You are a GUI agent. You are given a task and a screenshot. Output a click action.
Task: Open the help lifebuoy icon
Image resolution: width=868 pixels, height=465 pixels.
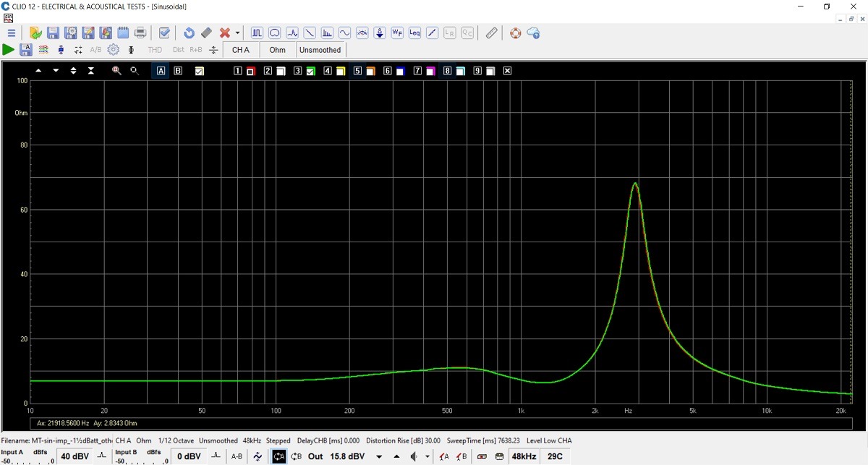pyautogui.click(x=515, y=33)
